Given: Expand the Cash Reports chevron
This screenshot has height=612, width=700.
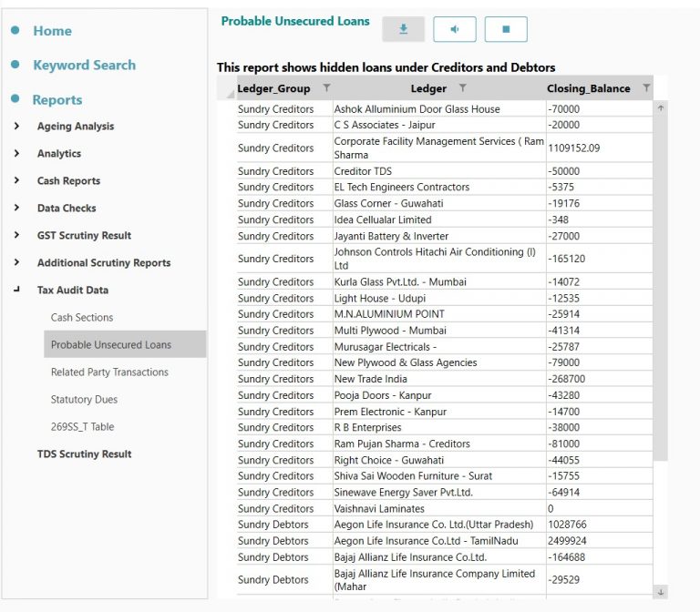Looking at the screenshot, I should tap(17, 180).
